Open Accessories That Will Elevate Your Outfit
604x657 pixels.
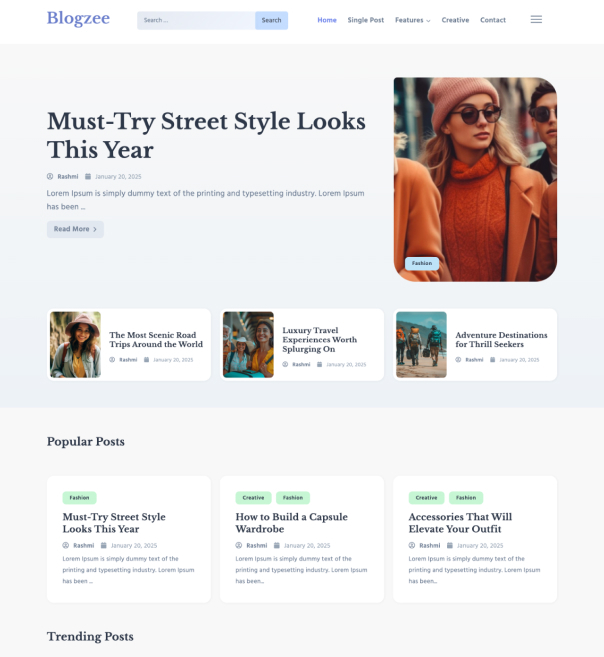click(x=460, y=523)
